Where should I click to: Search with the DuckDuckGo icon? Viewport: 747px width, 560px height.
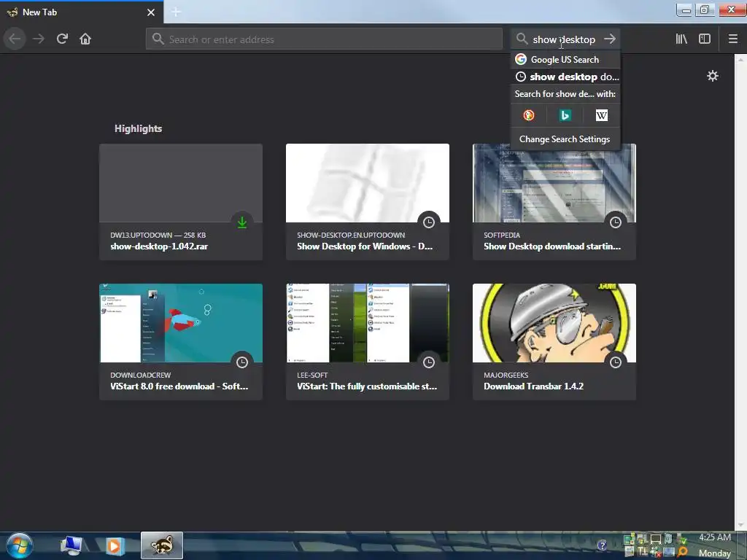point(528,115)
